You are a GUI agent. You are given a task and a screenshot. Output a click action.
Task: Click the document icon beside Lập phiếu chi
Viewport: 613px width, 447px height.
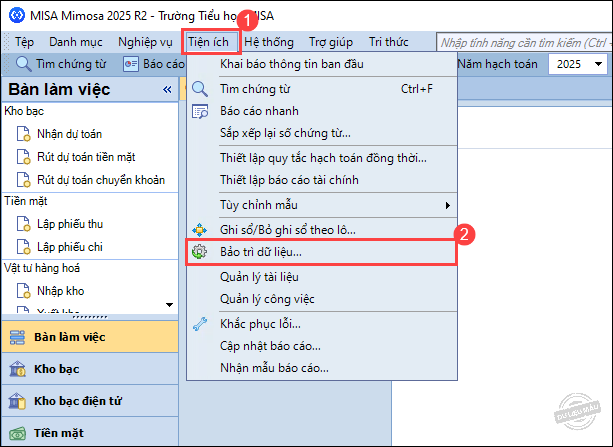(23, 247)
